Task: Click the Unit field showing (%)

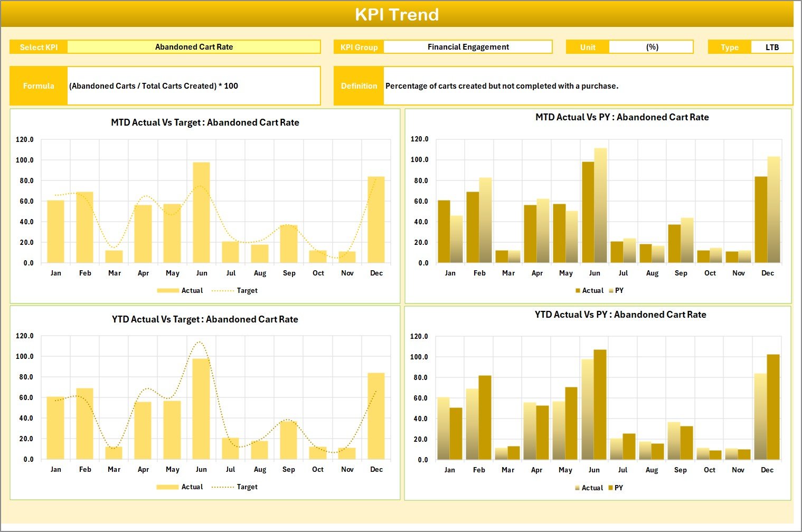Action: coord(652,46)
